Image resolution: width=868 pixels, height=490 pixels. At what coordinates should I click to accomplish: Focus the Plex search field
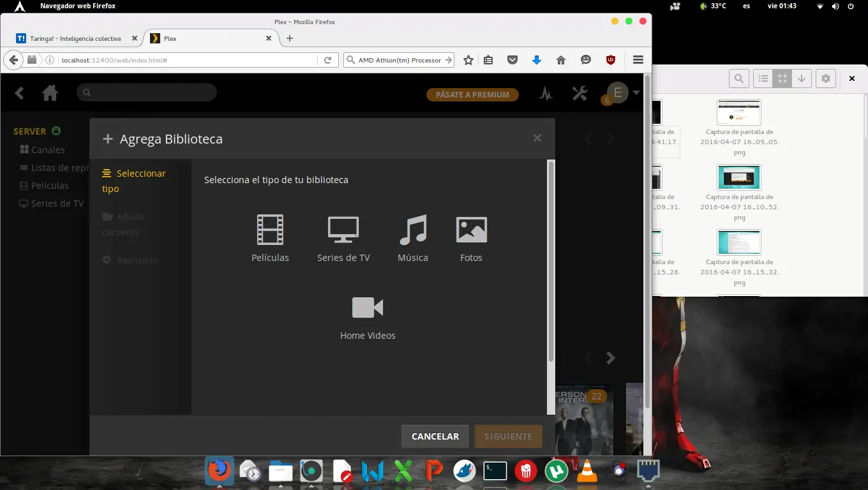(147, 93)
